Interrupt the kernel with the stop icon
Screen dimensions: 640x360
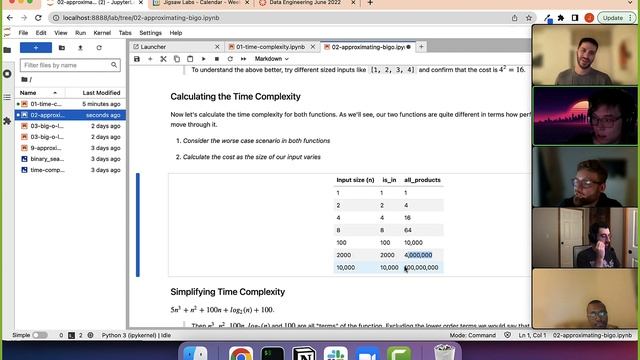point(217,59)
